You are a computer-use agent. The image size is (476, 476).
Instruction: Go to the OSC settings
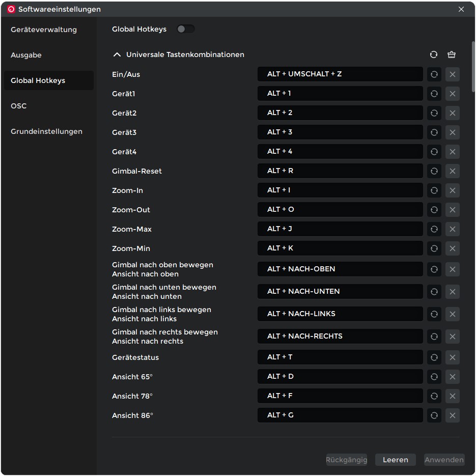19,106
